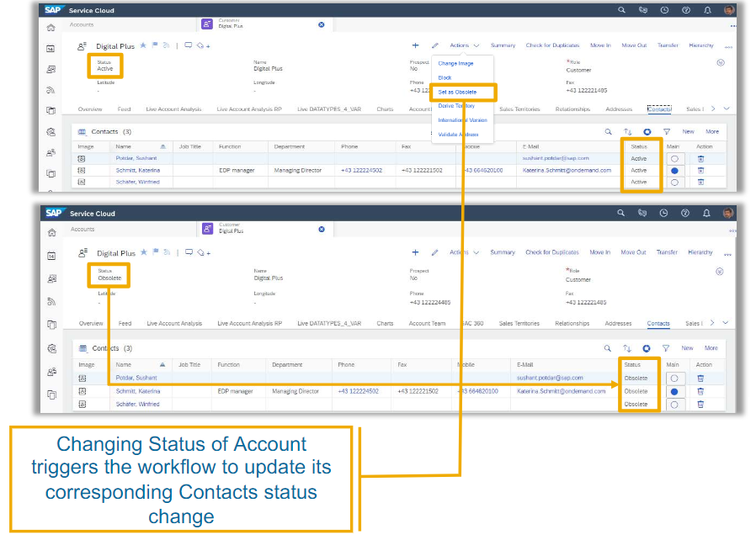Image resolution: width=756 pixels, height=540 pixels.
Task: Expand the tab overflow chevron in the upper window
Action: pyautogui.click(x=727, y=109)
